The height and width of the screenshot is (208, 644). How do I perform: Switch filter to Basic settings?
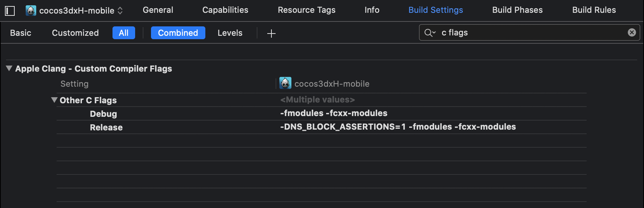click(x=21, y=33)
